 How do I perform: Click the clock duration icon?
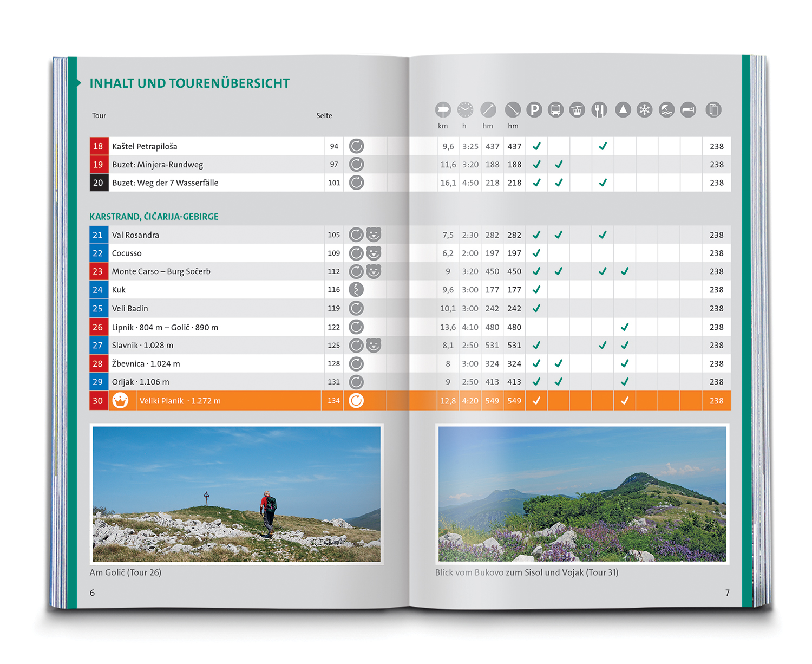pyautogui.click(x=465, y=110)
